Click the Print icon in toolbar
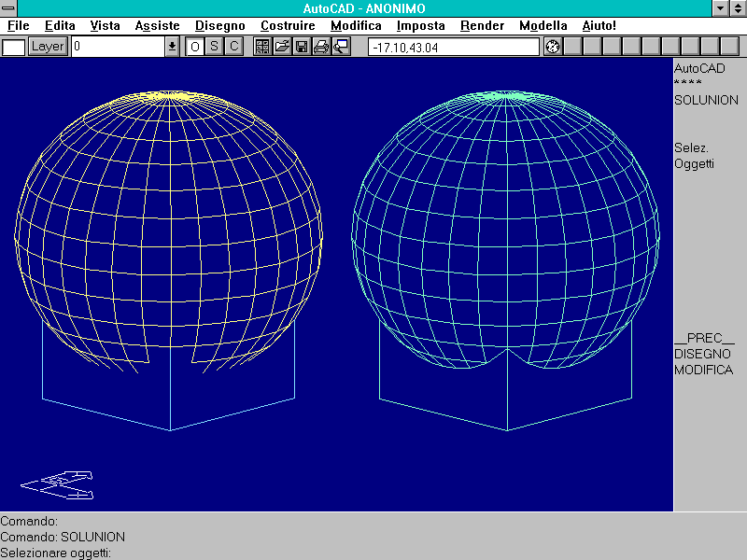The height and width of the screenshot is (560, 747). (321, 47)
